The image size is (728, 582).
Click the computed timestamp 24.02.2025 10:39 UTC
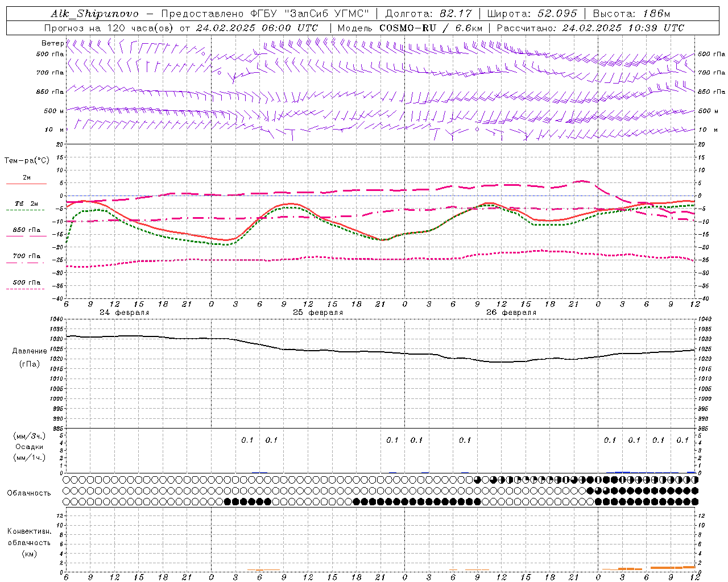623,28
